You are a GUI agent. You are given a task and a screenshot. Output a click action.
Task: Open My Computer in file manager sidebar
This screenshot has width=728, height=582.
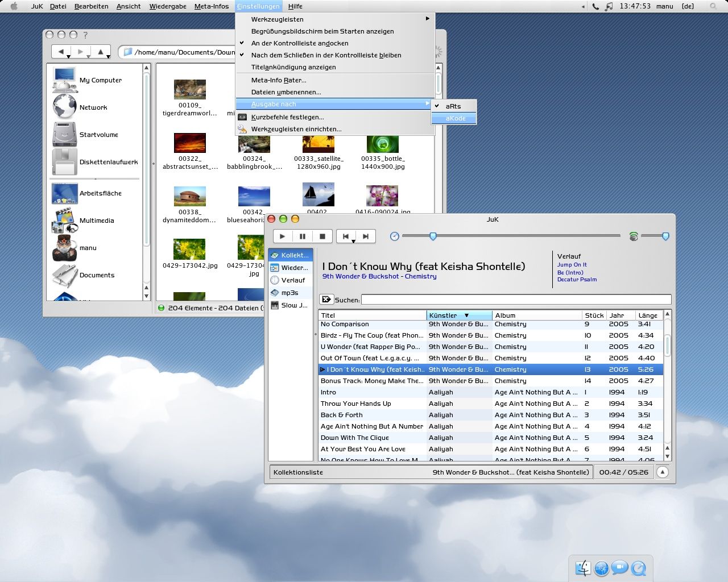pyautogui.click(x=88, y=80)
